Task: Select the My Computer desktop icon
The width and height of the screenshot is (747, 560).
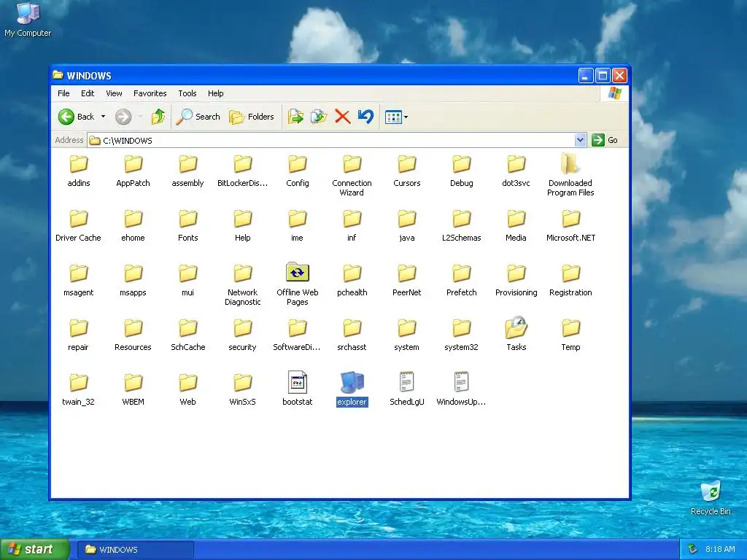Action: 28,20
